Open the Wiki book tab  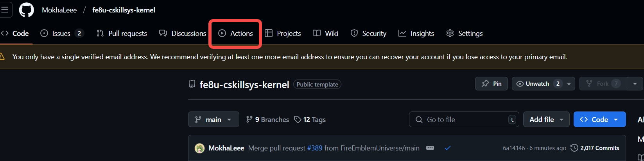point(325,34)
